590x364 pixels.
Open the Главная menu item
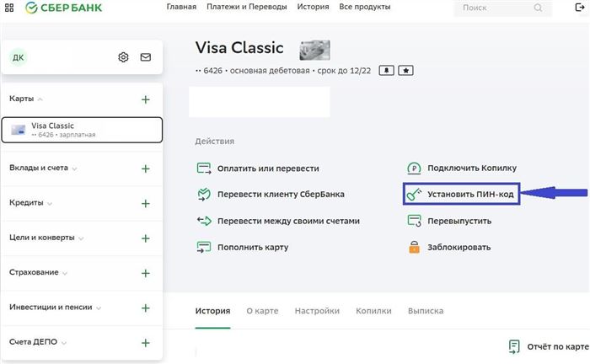(181, 7)
